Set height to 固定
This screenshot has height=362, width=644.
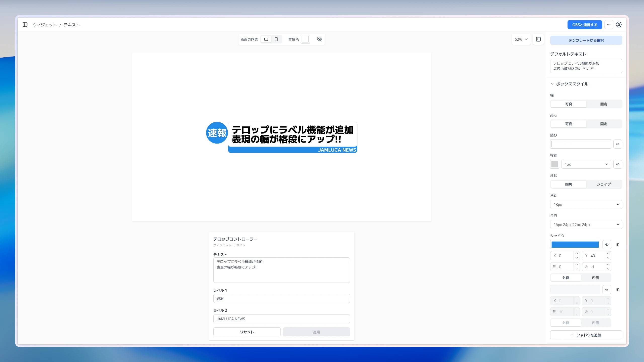(604, 124)
